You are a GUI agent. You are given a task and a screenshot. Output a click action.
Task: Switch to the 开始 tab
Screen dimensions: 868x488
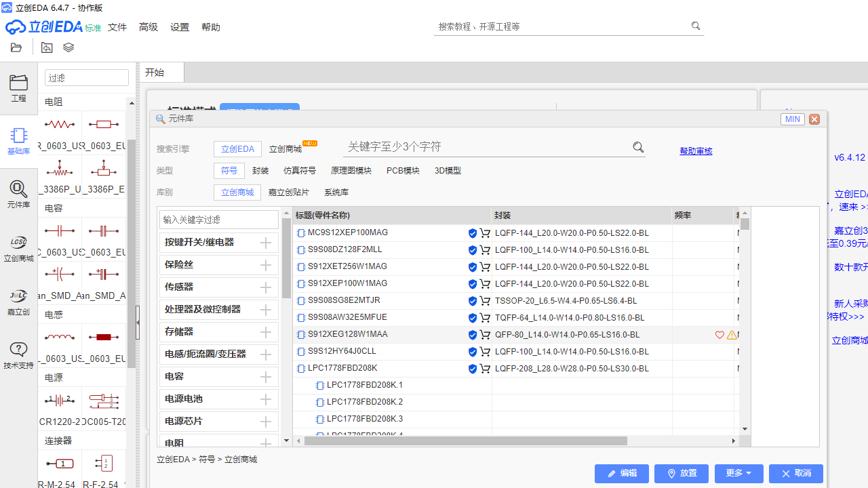[161, 73]
